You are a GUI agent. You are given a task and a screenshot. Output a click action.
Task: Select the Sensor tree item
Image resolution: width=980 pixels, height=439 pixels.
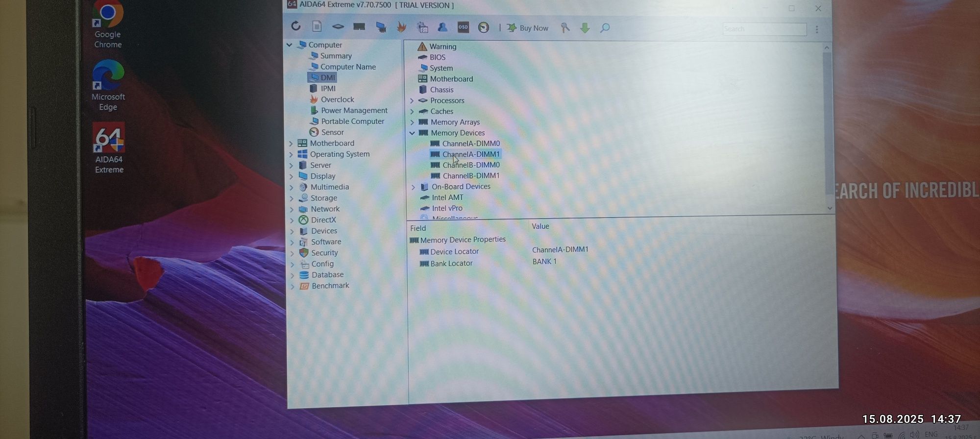tap(332, 132)
